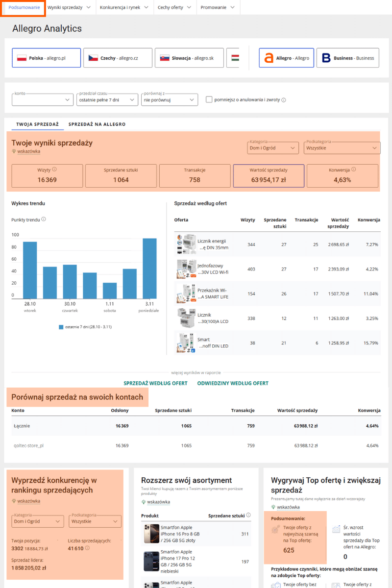Click info icon next to Punkty trendu
This screenshot has height=588, width=392.
pyautogui.click(x=44, y=220)
